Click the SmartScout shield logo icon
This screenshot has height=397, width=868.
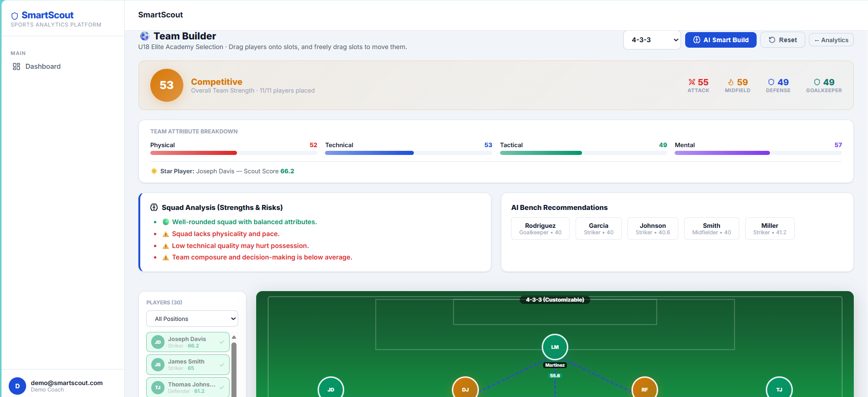(x=15, y=16)
